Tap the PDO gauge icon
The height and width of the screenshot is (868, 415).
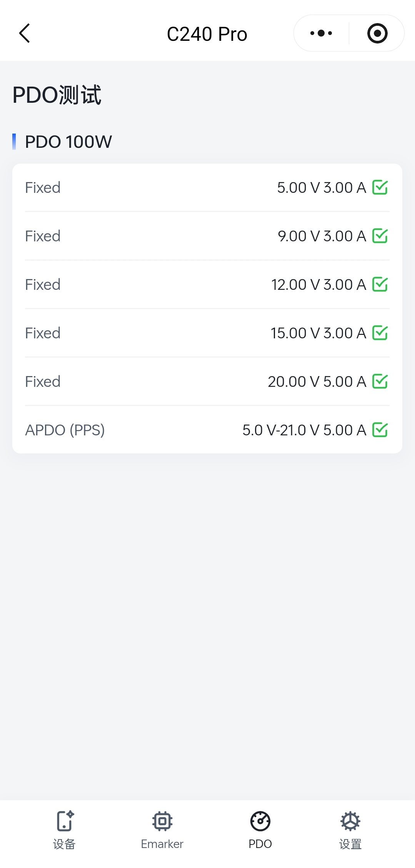tap(260, 821)
